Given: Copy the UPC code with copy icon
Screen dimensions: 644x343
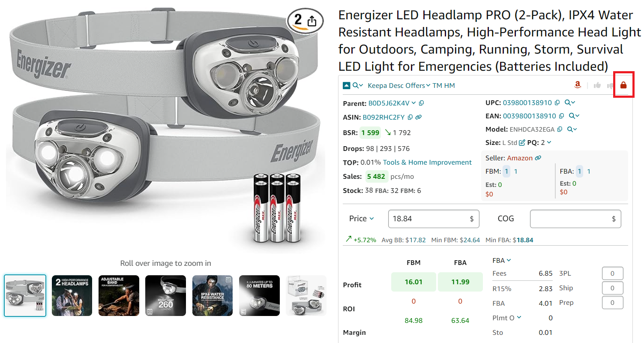Looking at the screenshot, I should tap(557, 102).
